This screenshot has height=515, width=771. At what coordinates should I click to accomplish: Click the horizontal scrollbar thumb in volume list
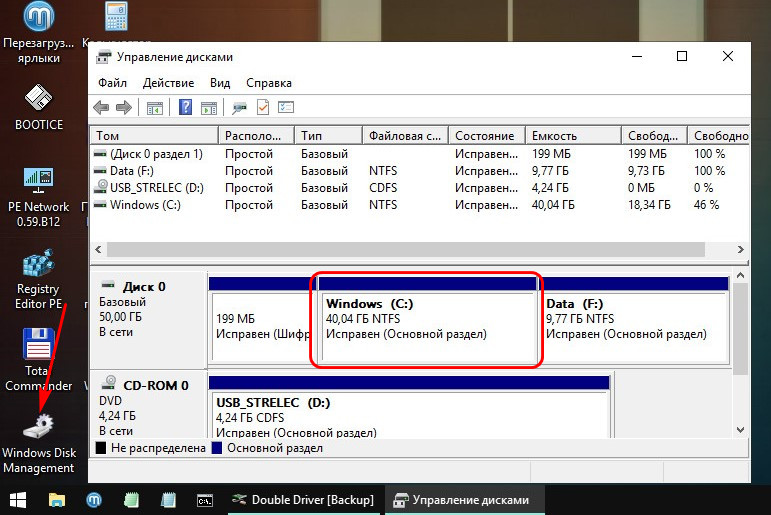(x=406, y=249)
